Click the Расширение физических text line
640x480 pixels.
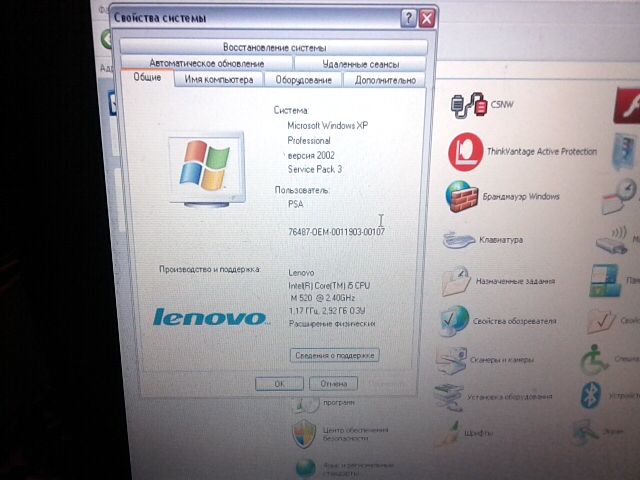tap(332, 324)
